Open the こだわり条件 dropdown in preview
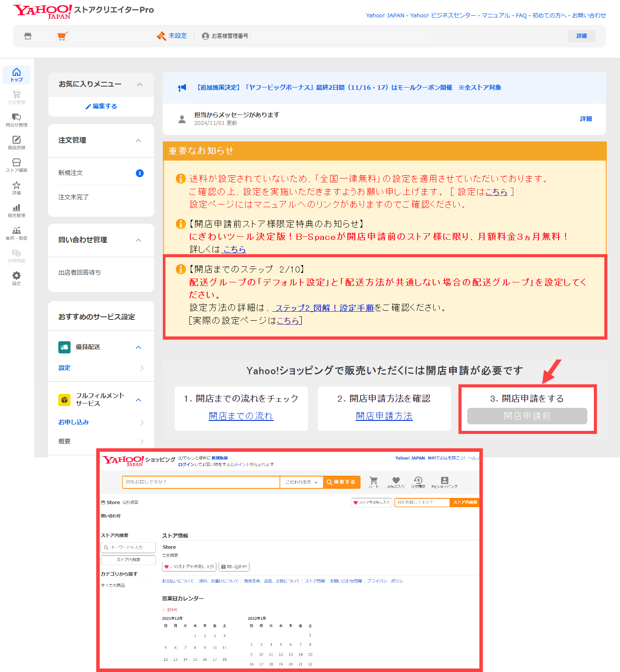The image size is (620, 672). [x=301, y=482]
